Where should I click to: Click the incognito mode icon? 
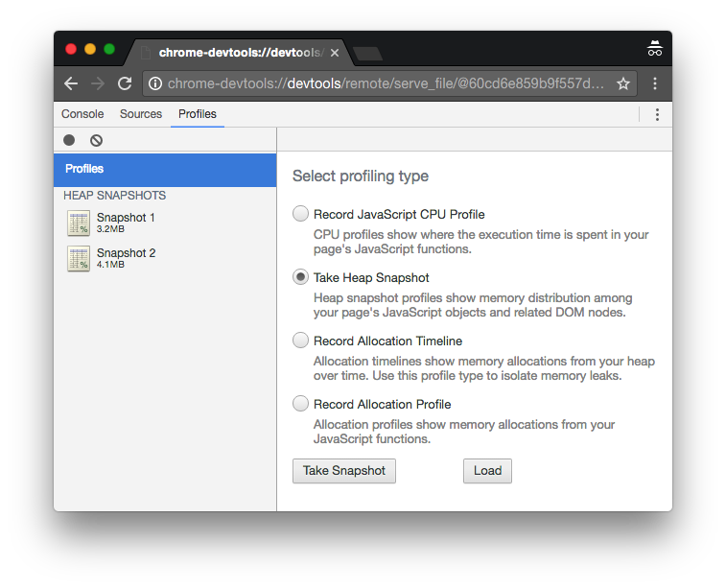tap(655, 49)
